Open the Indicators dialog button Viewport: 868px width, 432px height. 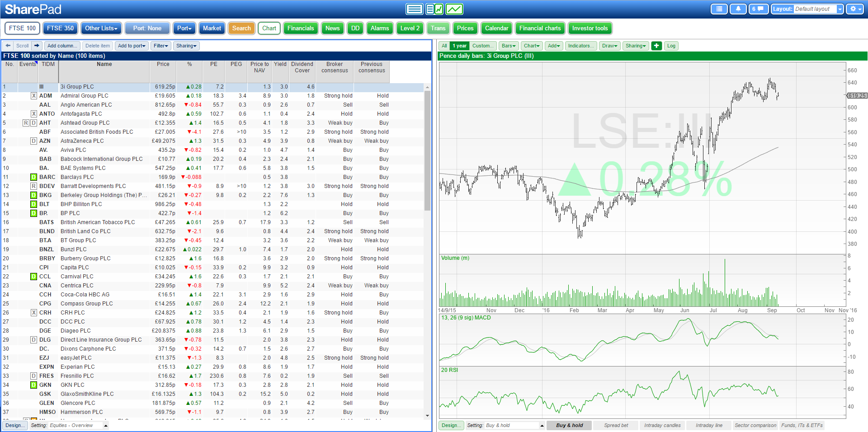coord(581,46)
